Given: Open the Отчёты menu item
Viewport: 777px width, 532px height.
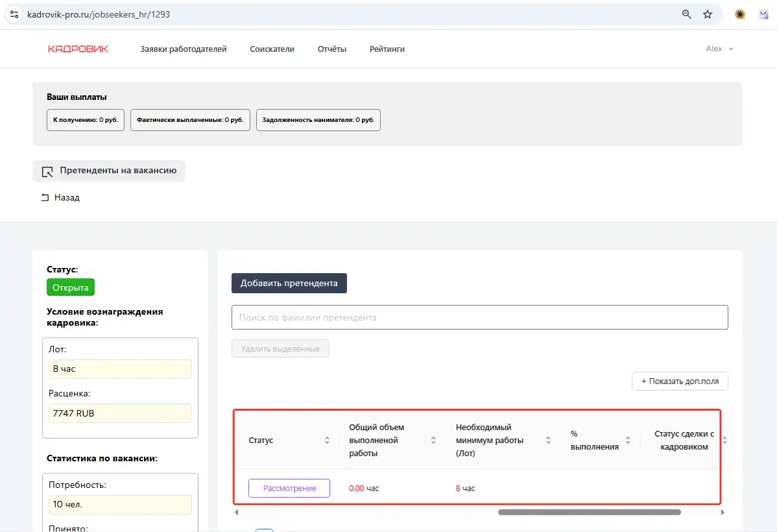Looking at the screenshot, I should tap(331, 49).
